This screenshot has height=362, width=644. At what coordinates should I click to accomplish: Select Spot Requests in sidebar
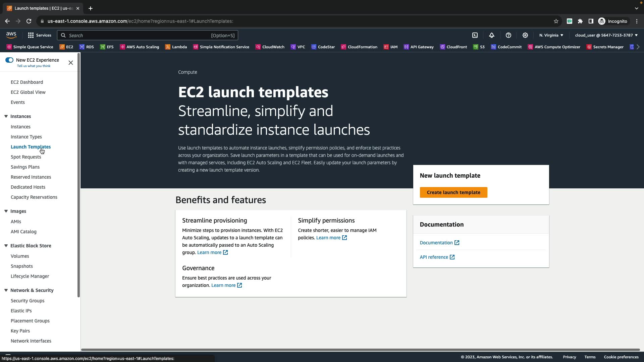(26, 157)
